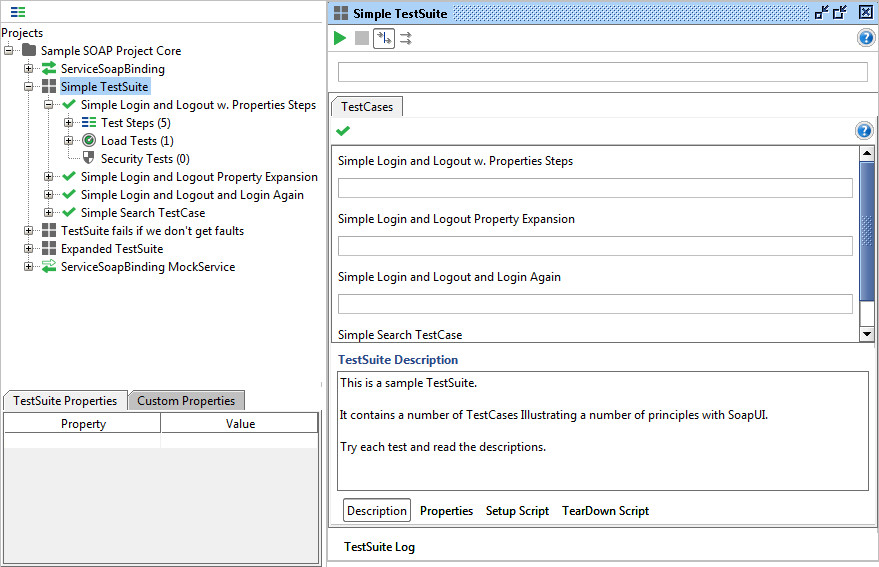Select Sample SOAP Project Core label
This screenshot has height=567, width=879.
(111, 50)
